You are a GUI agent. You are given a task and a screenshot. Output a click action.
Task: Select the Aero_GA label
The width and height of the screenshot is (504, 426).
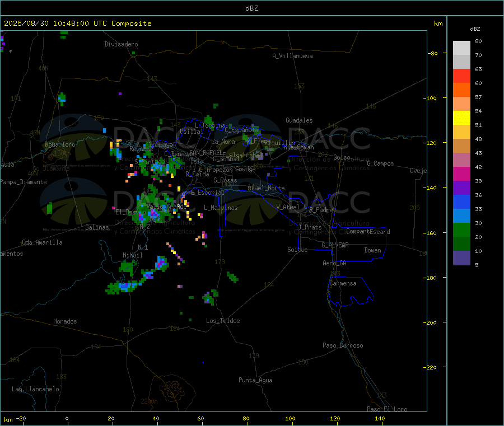tap(335, 263)
